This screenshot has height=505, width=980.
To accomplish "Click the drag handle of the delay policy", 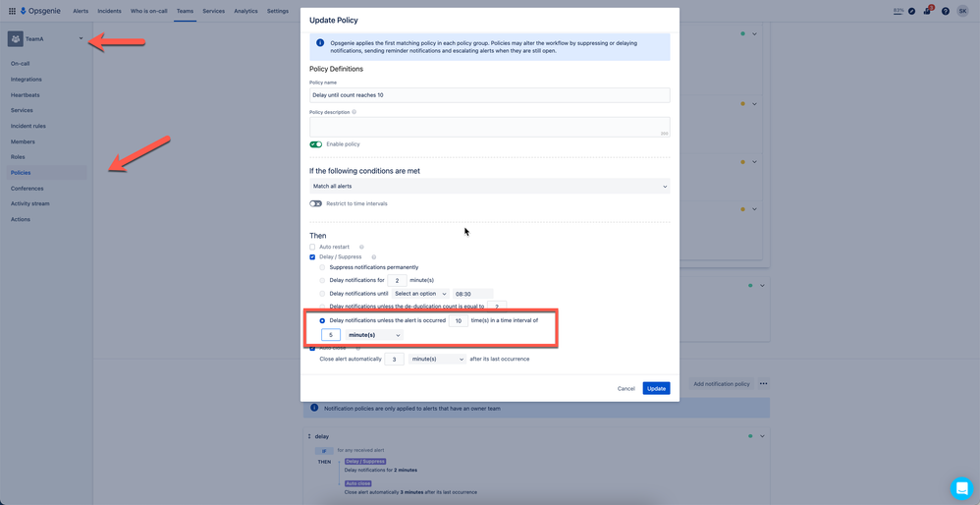I will point(309,435).
